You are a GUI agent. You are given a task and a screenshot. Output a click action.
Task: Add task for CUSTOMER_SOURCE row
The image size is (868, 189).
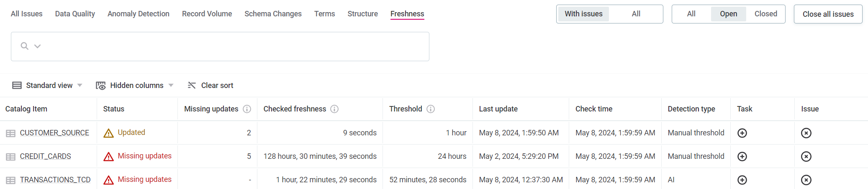coord(742,133)
